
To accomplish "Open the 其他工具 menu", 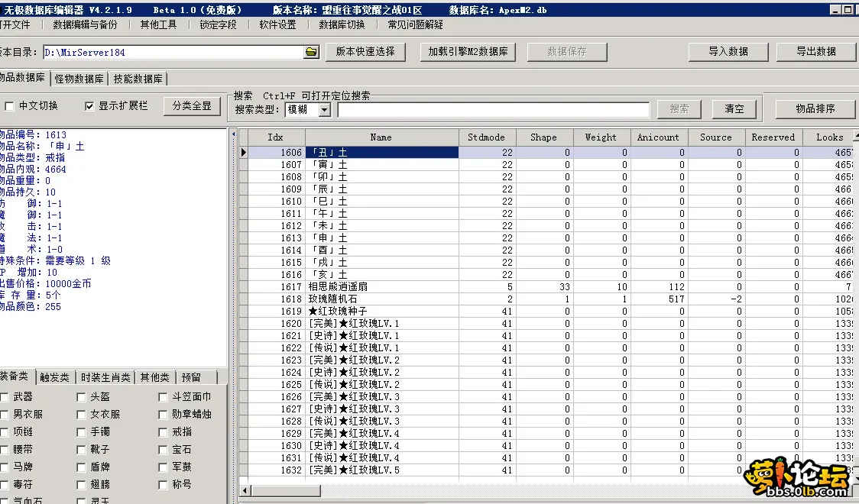I will pyautogui.click(x=158, y=24).
